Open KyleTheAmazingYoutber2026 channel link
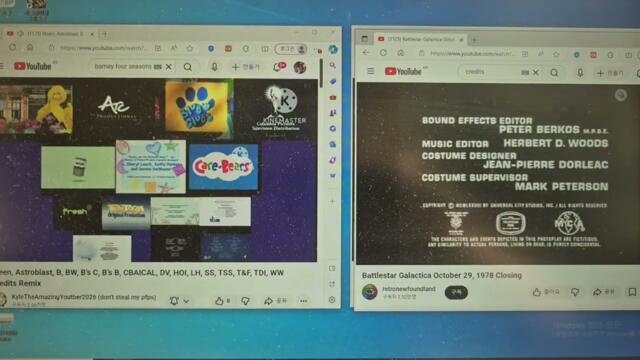640x360 pixels. (x=84, y=297)
